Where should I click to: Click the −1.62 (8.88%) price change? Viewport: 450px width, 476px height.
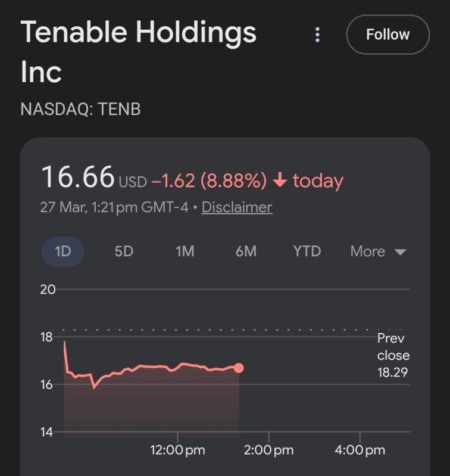click(x=209, y=181)
